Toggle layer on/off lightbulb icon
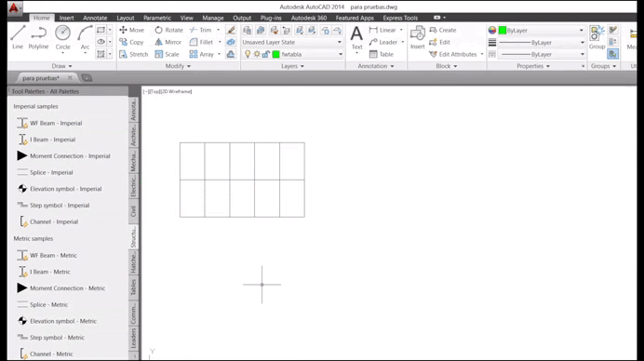Viewport: 644px width, 361px height. click(248, 54)
